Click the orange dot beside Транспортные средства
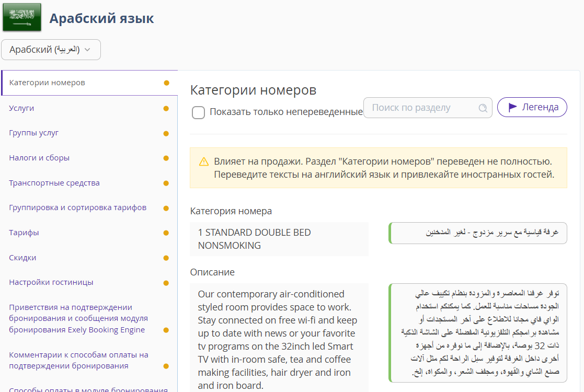Image resolution: width=584 pixels, height=392 pixels. [x=166, y=183]
